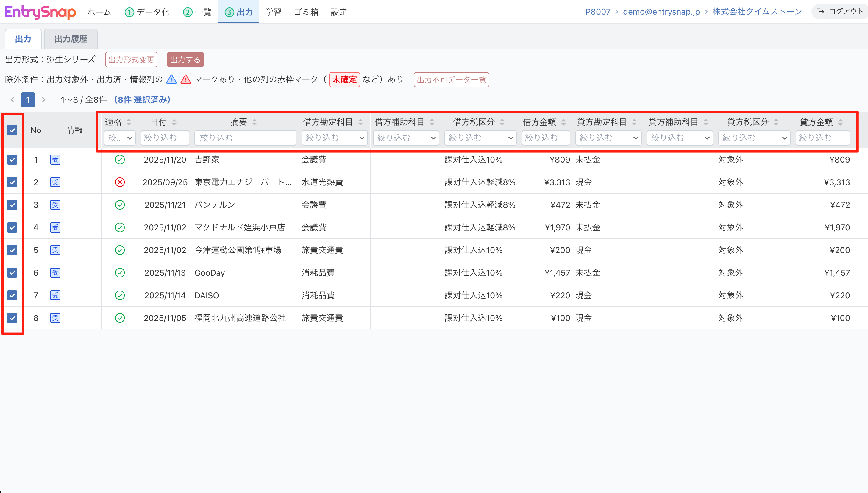Screen dimensions: 868x493
Task: Click the 受 info icon for DAISO row
Action: coord(55,295)
